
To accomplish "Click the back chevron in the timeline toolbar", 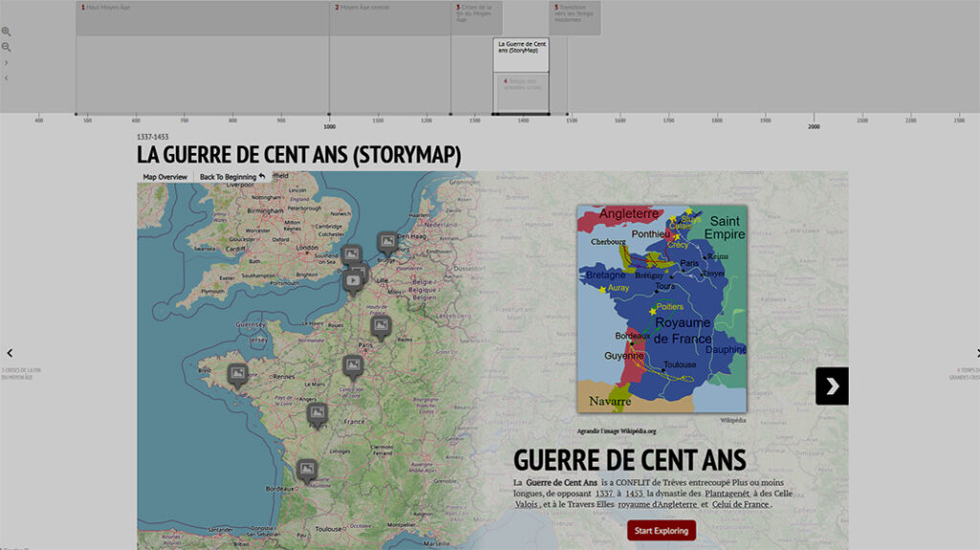I will coord(7,78).
